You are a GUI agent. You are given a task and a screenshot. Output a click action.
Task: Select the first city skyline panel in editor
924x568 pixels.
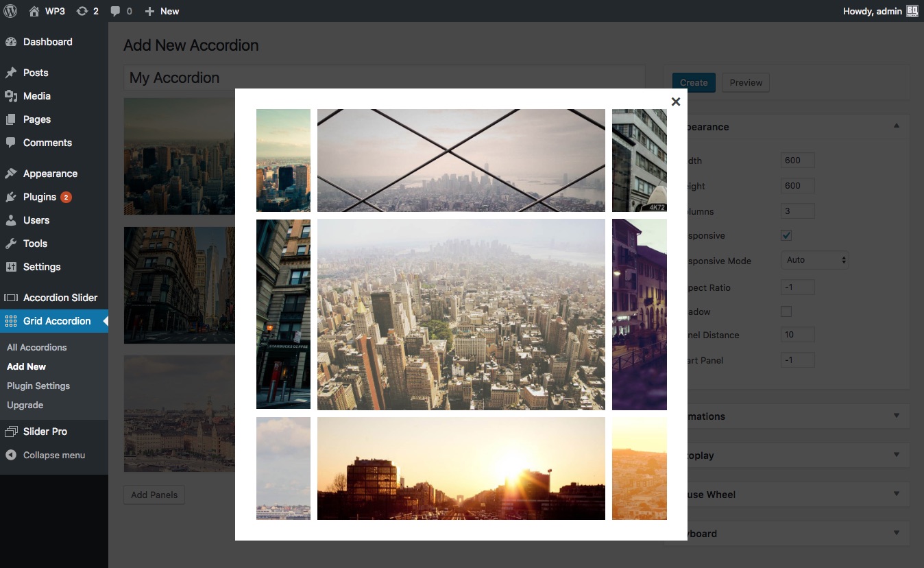click(x=180, y=156)
